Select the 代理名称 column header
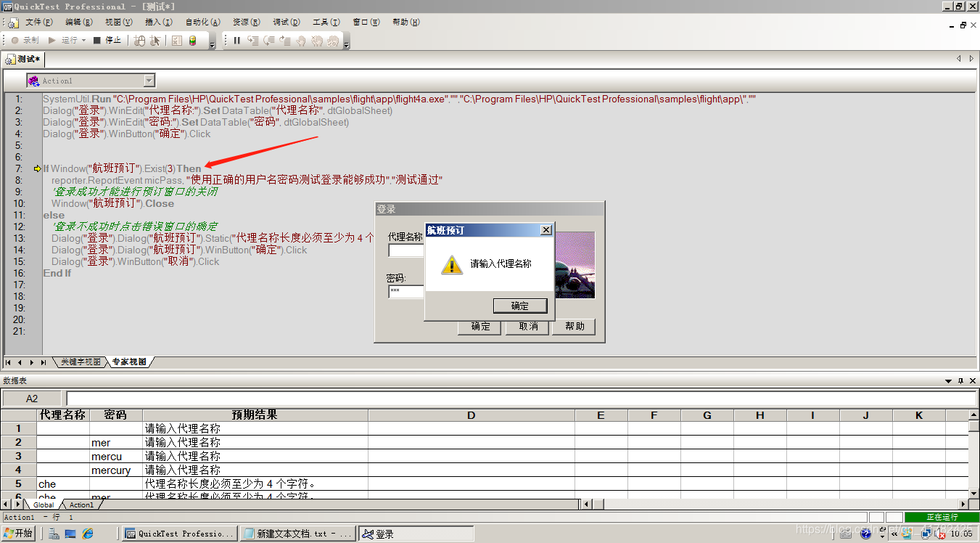The image size is (980, 543). (63, 415)
